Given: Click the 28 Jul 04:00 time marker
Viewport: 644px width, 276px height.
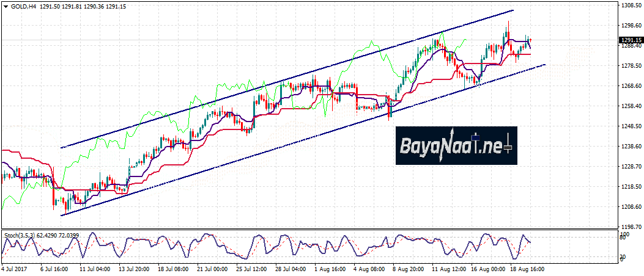Looking at the screenshot, I should (291, 268).
